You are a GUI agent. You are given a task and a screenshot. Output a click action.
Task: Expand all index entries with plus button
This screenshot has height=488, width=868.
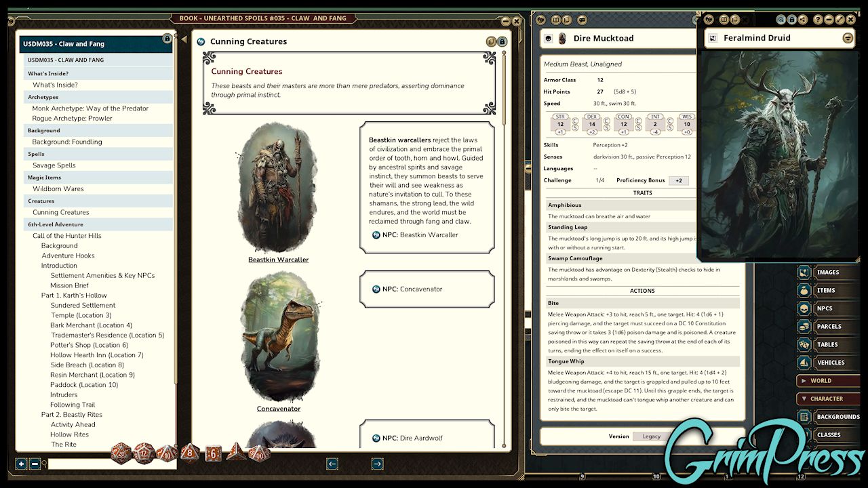(x=21, y=464)
